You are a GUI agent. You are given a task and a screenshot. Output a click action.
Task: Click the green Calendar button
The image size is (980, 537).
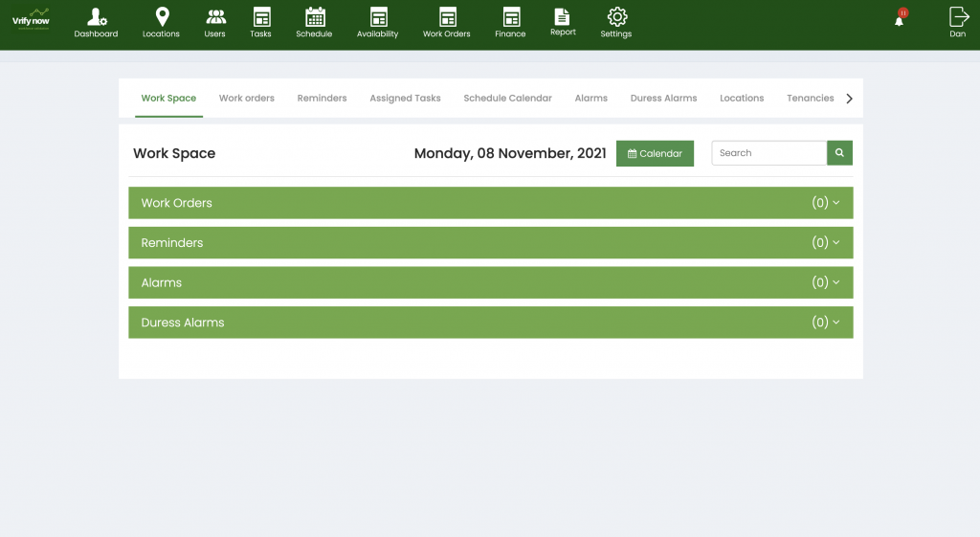click(x=655, y=153)
